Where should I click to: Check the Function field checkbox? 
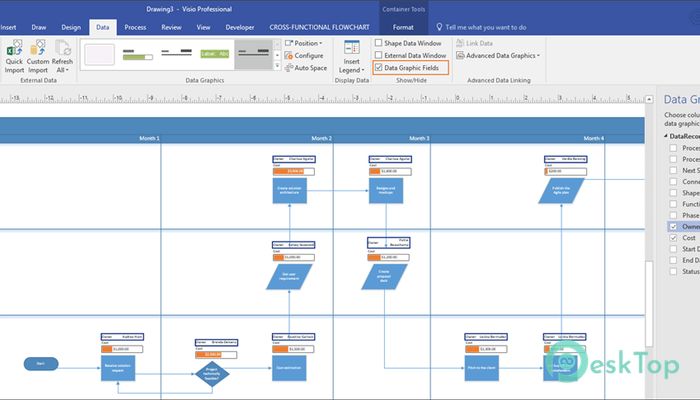point(673,204)
